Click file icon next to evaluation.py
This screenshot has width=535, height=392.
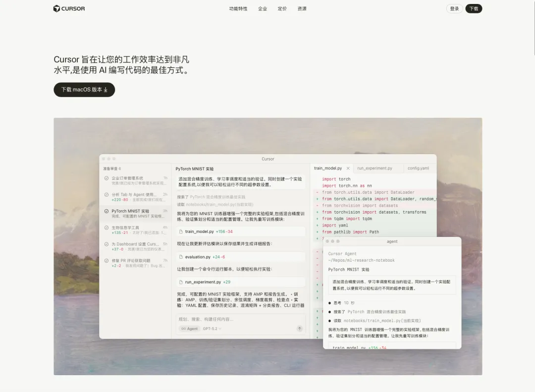[x=181, y=257]
